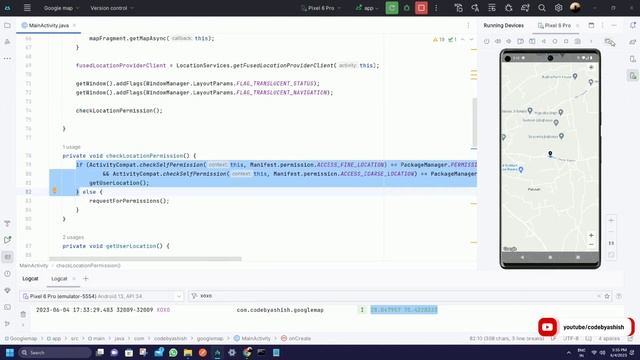Click checkLocationPermission() in editor breadcrumb
Screen dimensions: 640x360
tap(88, 265)
